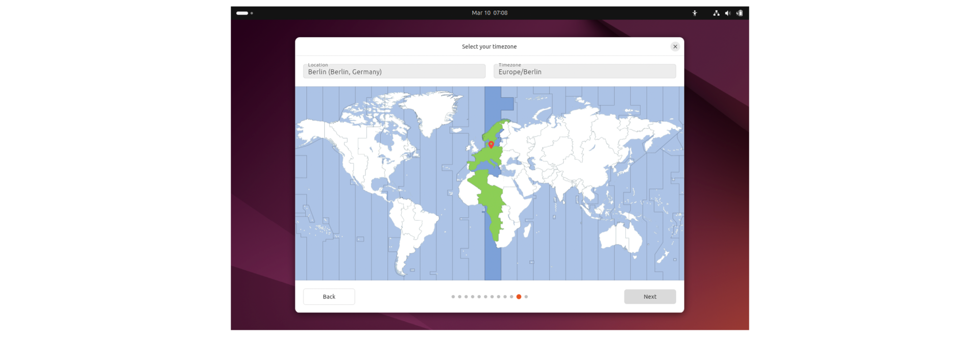Open the clock showing Mar 10 07:08
Screen dimensions: 980x339
tap(489, 13)
